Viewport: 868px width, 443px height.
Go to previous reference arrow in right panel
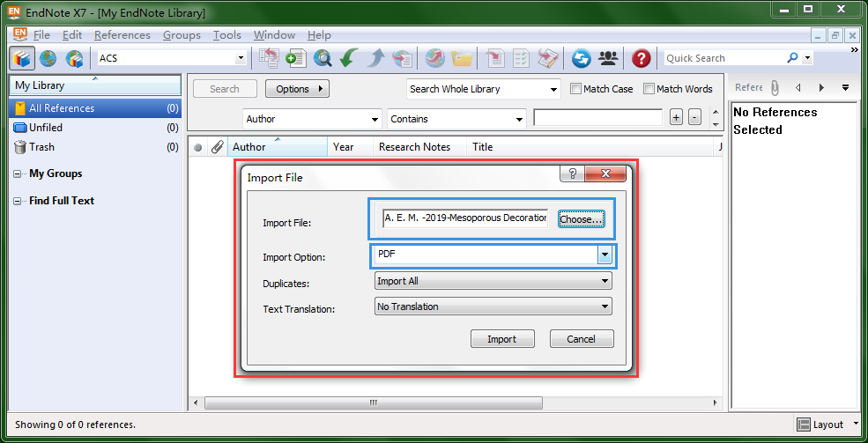[x=798, y=87]
